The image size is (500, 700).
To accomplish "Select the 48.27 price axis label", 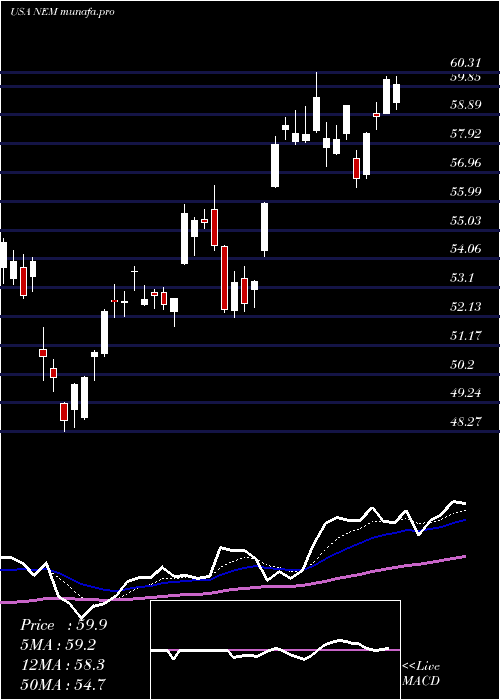I will pos(466,422).
